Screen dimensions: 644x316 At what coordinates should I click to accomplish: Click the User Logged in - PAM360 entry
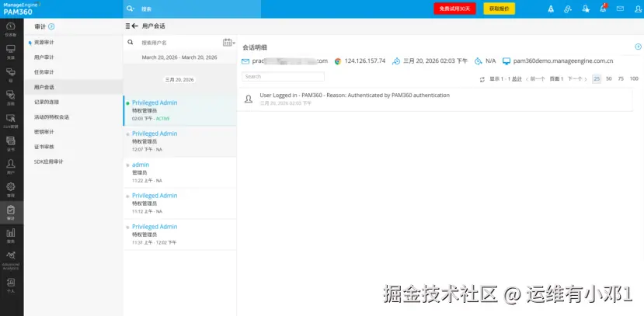coord(435,99)
